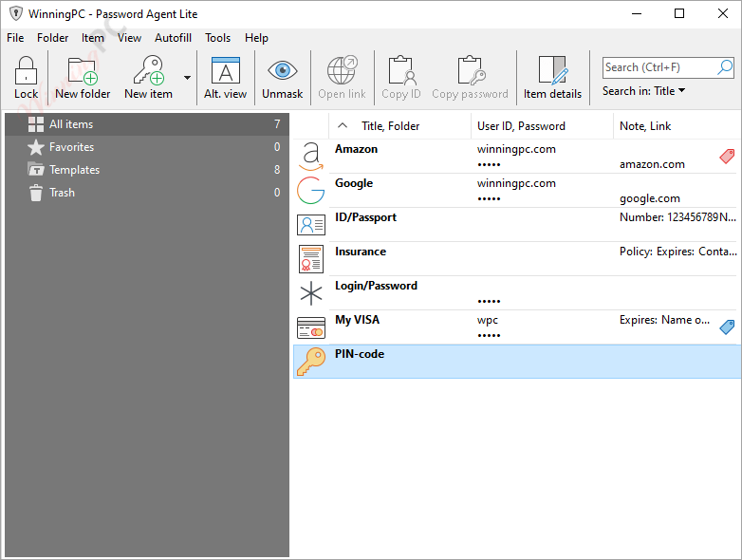742x560 pixels.
Task: Click the New item key icon
Action: (x=149, y=70)
